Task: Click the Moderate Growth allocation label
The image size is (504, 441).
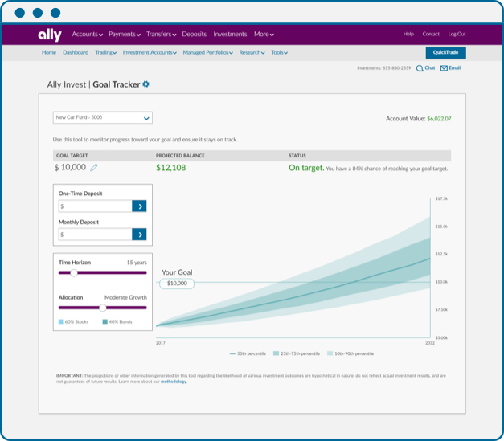Action: (x=125, y=297)
